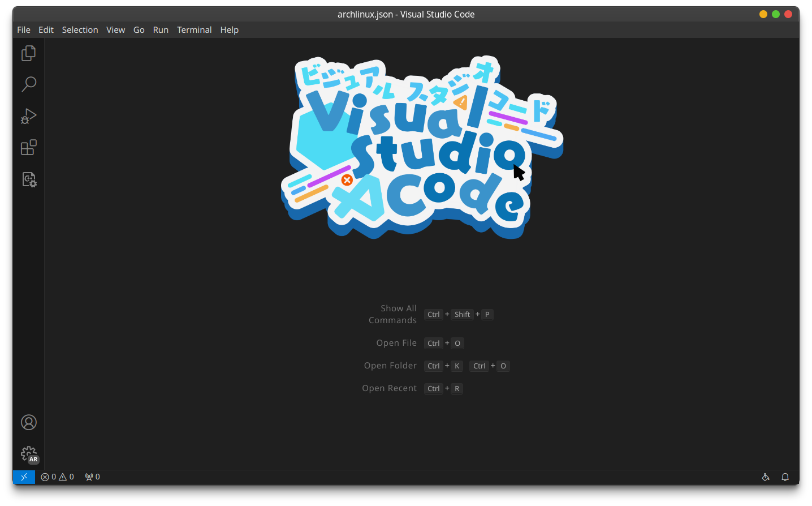This screenshot has width=812, height=506.
Task: Open the View menu
Action: (115, 30)
